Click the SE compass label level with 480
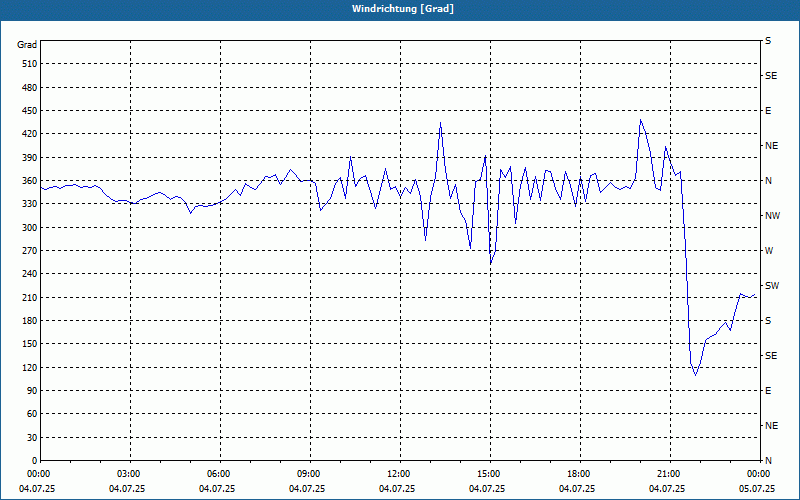Image resolution: width=800 pixels, height=500 pixels. point(771,76)
